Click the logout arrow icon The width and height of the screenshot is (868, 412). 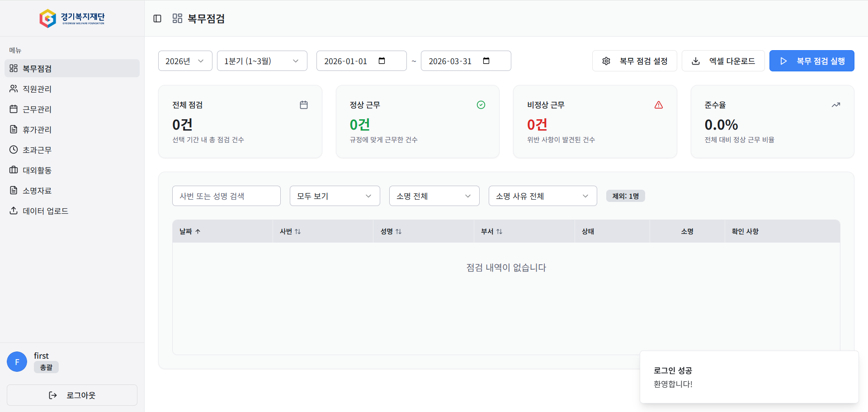pyautogui.click(x=53, y=395)
